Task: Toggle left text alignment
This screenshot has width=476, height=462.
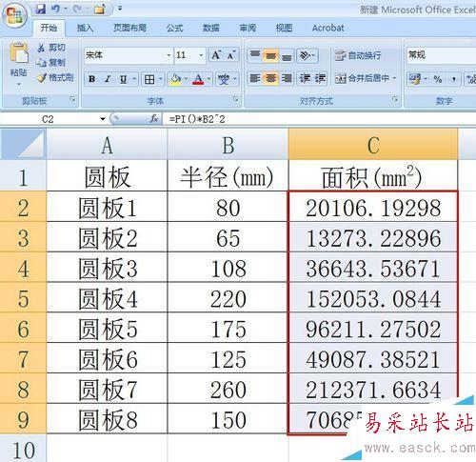Action: 255,78
